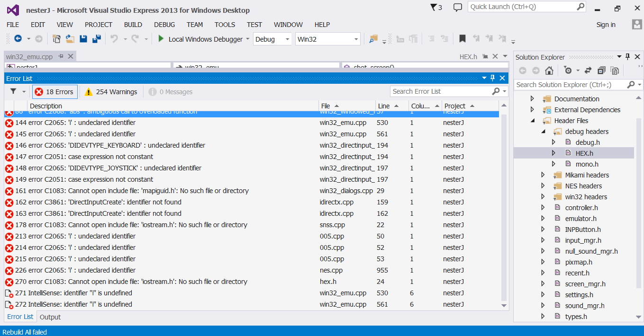
Task: Click the Save toolbar icon
Action: [83, 39]
